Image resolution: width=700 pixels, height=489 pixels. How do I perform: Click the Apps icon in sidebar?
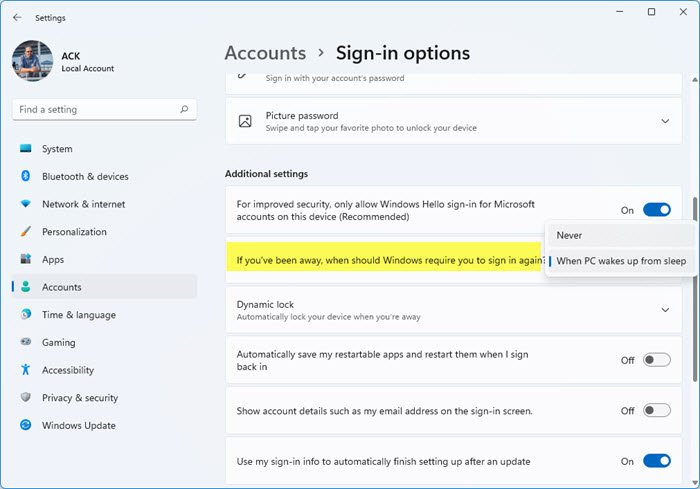tap(26, 259)
